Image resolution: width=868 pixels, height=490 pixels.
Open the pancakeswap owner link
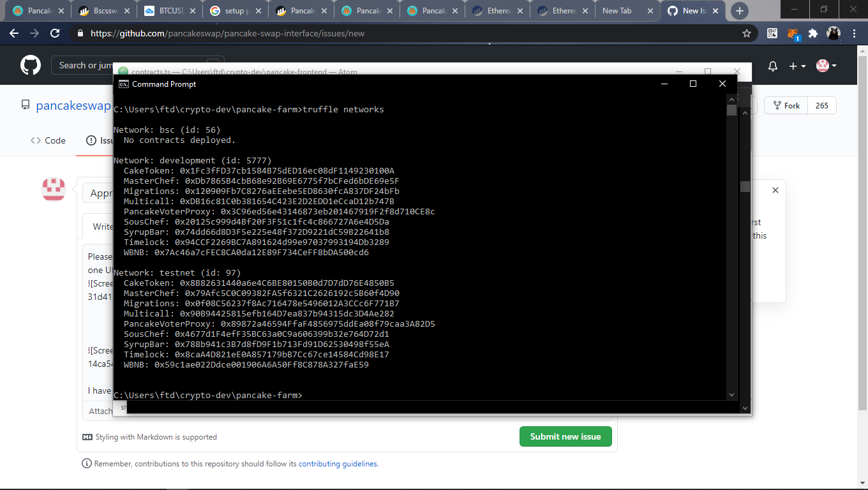click(73, 106)
